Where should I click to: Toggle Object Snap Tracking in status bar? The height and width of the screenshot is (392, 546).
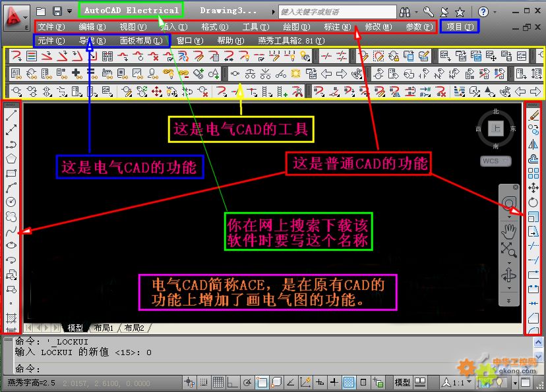coord(290,383)
